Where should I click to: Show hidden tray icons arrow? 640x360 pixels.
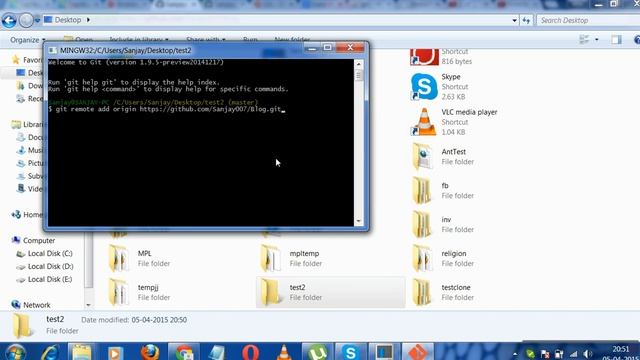[515, 354]
